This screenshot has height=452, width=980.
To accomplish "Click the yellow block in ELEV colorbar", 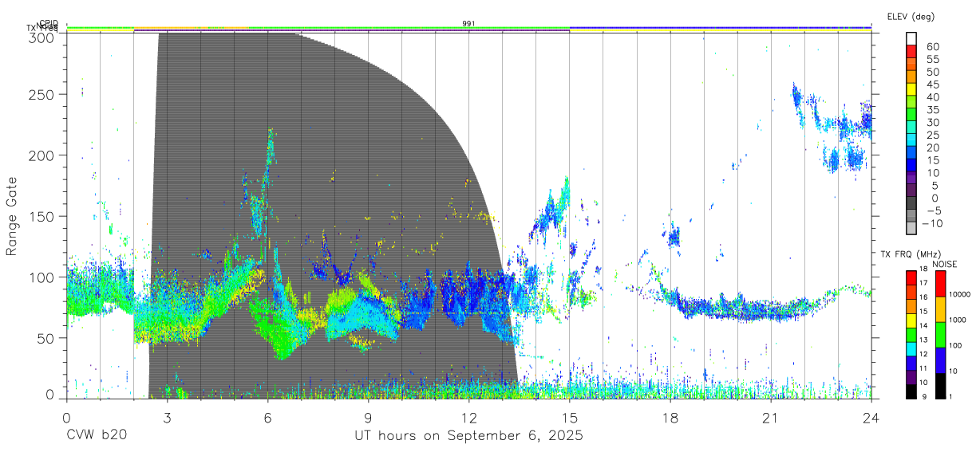I will tap(911, 90).
